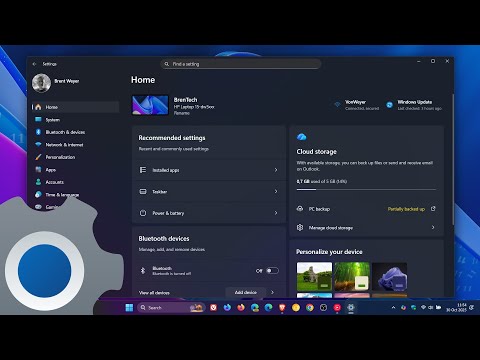Go back with the Settings back arrow

click(x=34, y=64)
